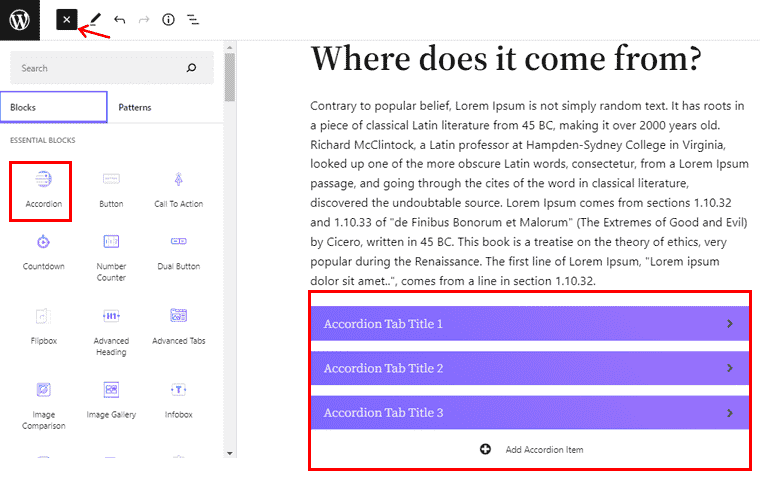760x480 pixels.
Task: Click the Accordion Tab Title 2 text
Action: 383,368
